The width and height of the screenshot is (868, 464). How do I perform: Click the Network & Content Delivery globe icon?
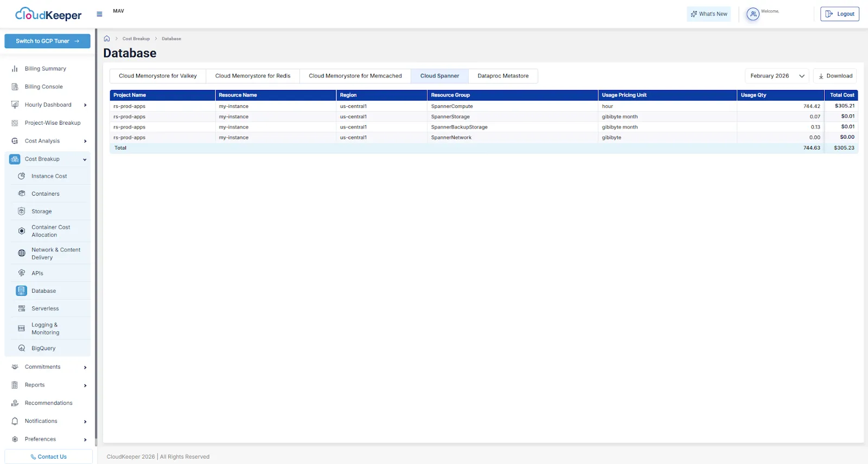tap(22, 253)
